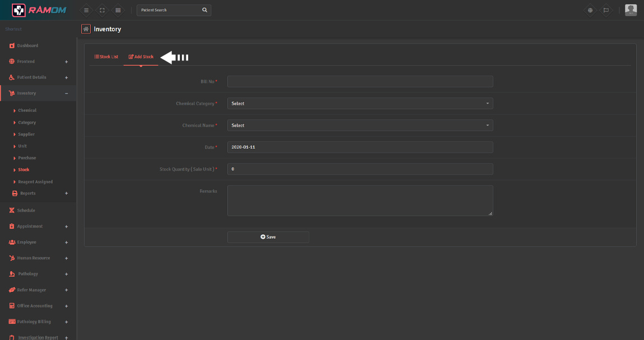Open the grid apps shortcut icon
Viewport: 644px width, 340px height.
[x=118, y=10]
